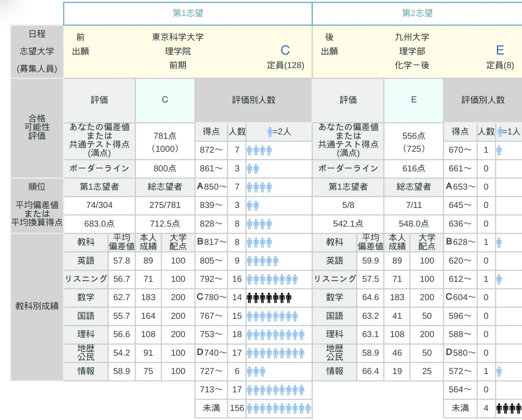
Task: Click the 7/11 rank cell
Action: tap(414, 205)
